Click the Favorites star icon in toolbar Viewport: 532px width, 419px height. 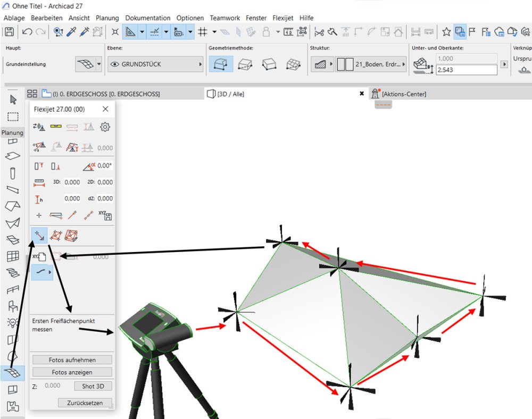coord(446,32)
